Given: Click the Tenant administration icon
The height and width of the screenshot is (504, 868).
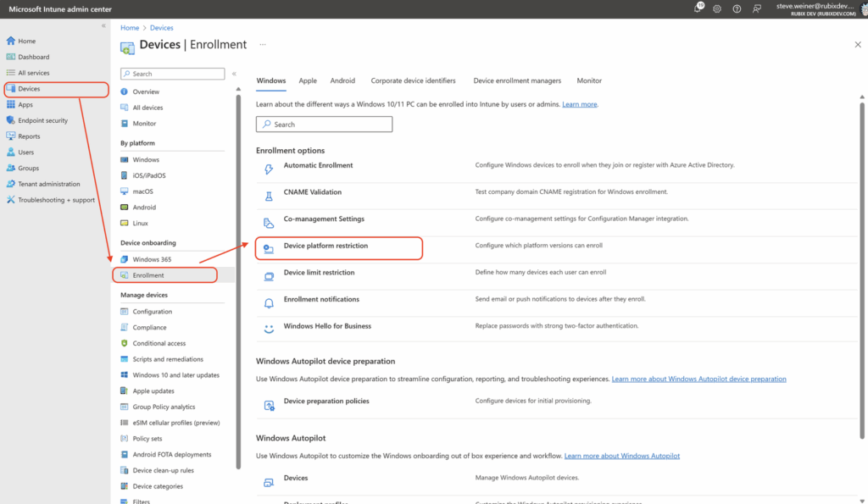Looking at the screenshot, I should coord(10,184).
